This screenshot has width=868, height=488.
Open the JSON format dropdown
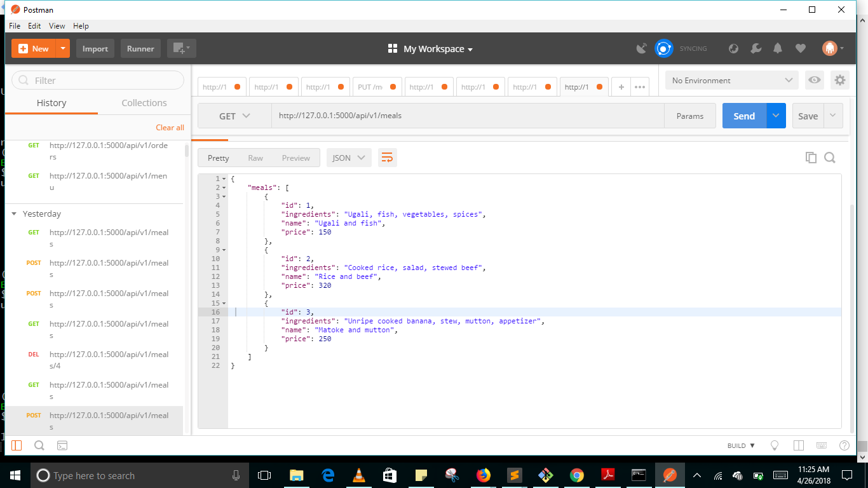pyautogui.click(x=349, y=158)
